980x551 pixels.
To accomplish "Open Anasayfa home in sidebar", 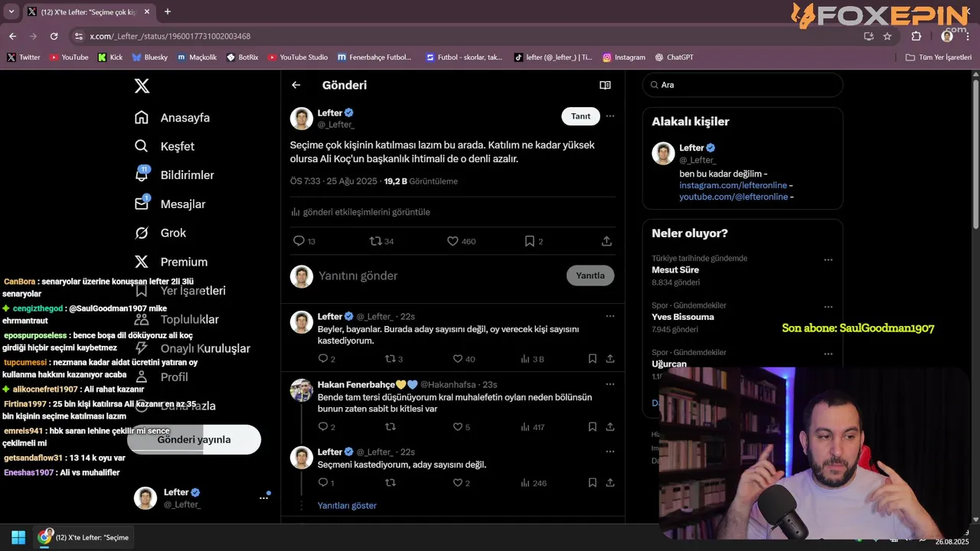I will click(x=172, y=118).
